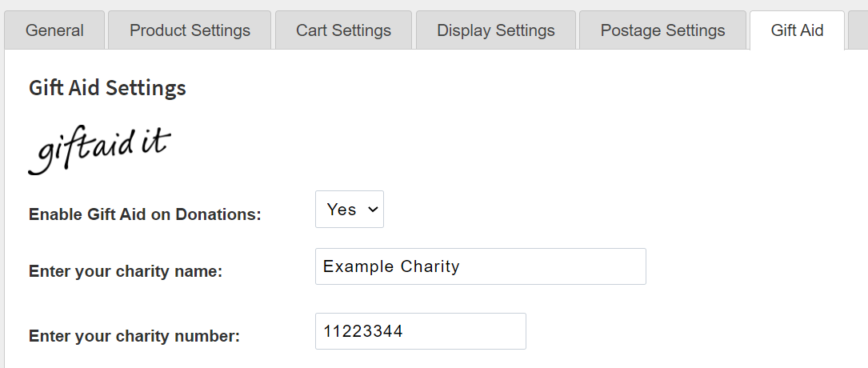Click the empty area right of the charity name field
The width and height of the screenshot is (868, 368).
(x=752, y=266)
